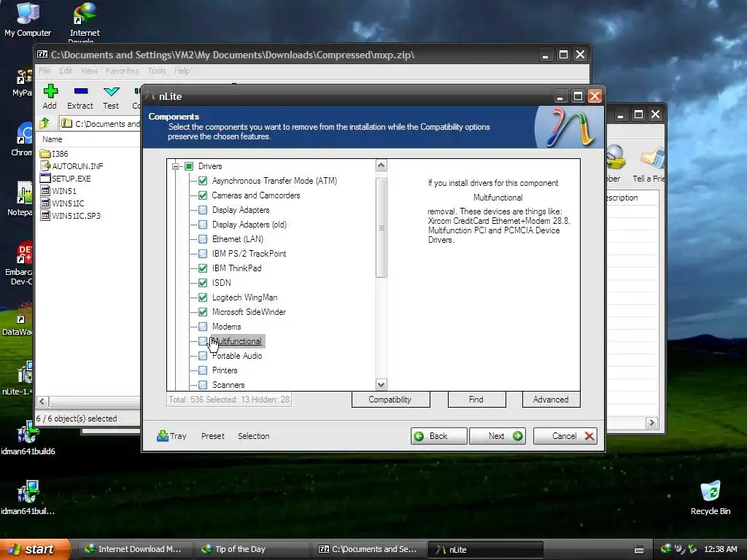The image size is (747, 560).
Task: Select the AUTORUN.INF file in 7-Zip
Action: click(x=71, y=166)
